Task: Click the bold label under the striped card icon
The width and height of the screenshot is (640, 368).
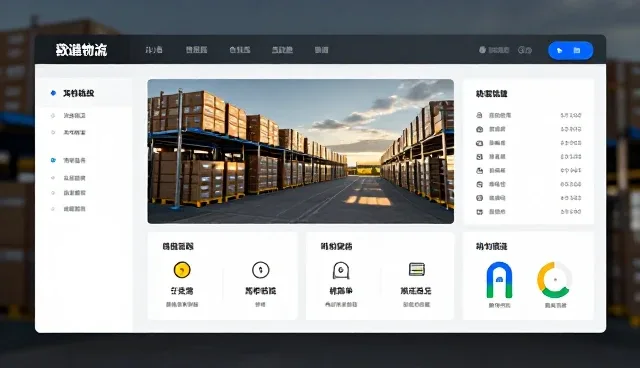Action: pos(416,291)
